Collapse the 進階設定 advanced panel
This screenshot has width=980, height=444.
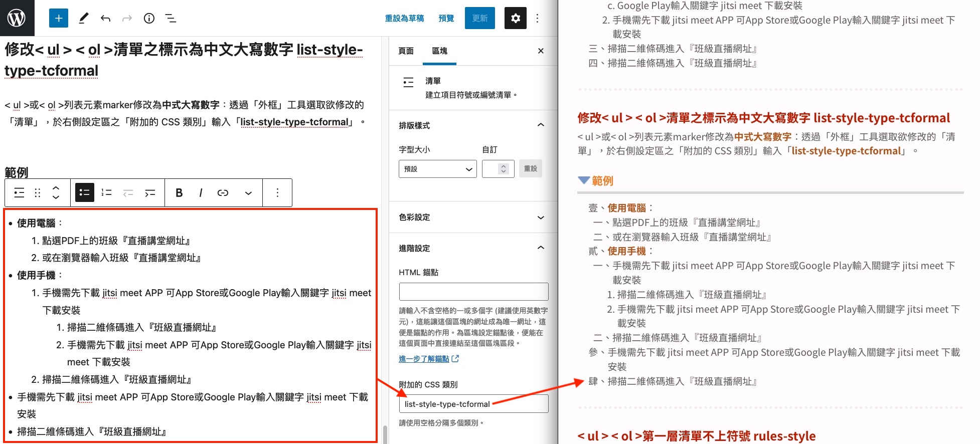[473, 248]
